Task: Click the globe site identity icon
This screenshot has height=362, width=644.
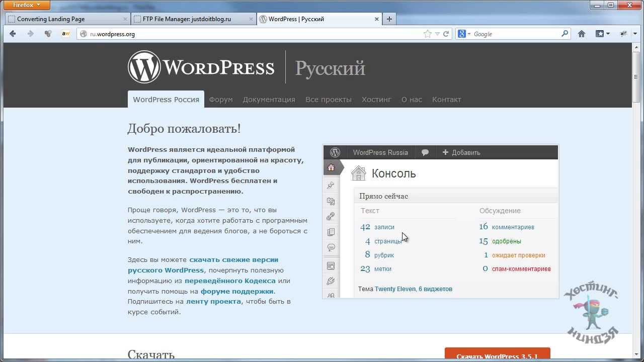Action: [x=84, y=34]
